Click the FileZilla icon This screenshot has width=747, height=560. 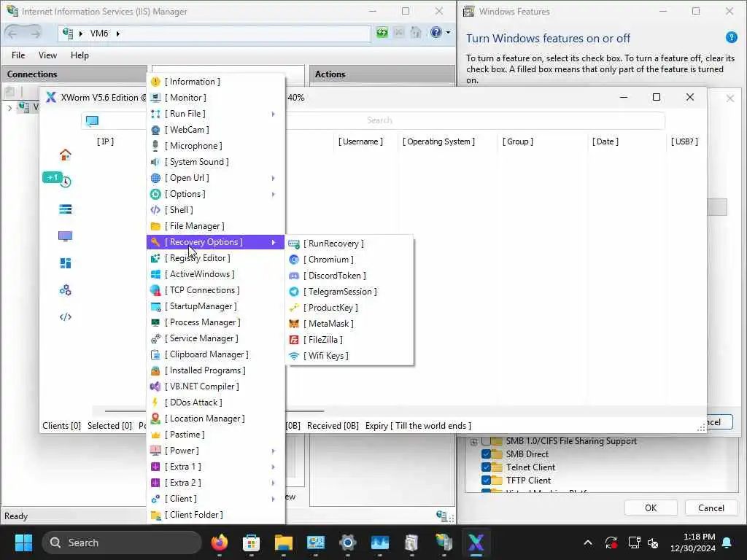294,340
